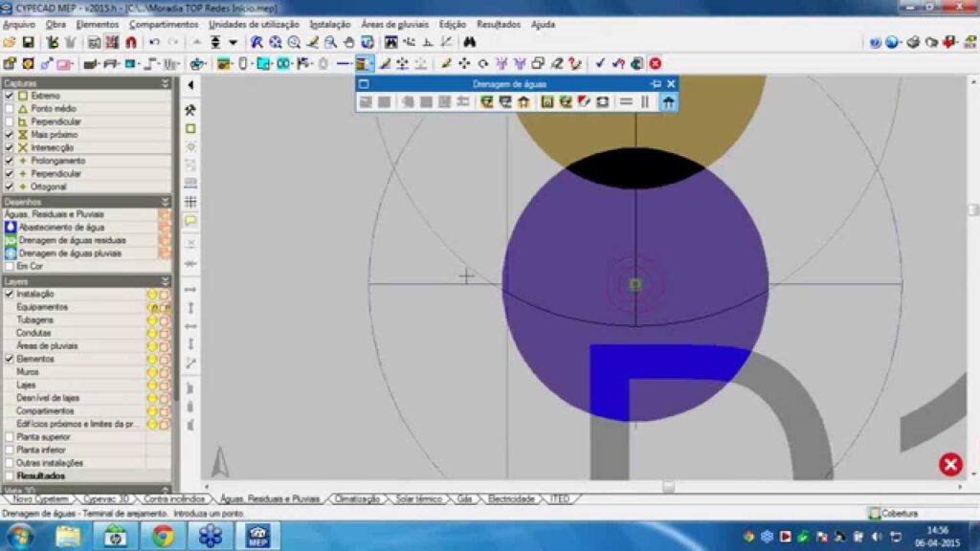Click the red X cancel icon in canvas corner
The height and width of the screenshot is (551, 980).
point(950,465)
